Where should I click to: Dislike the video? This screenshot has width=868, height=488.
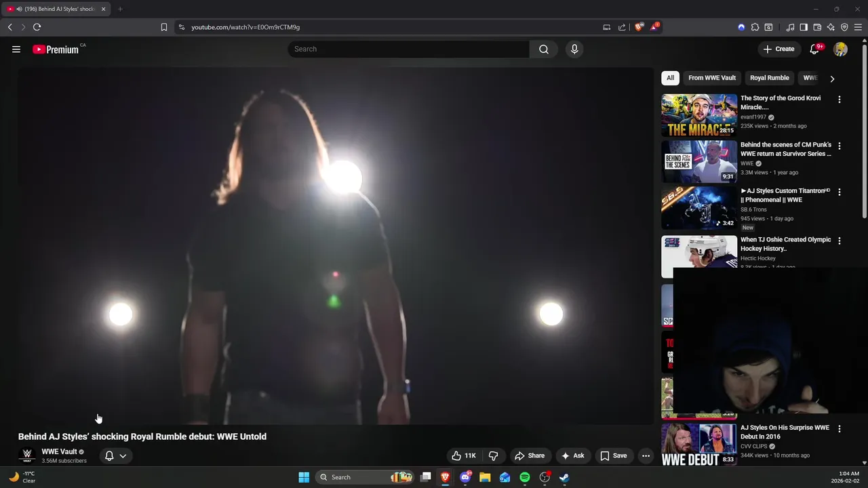click(494, 455)
